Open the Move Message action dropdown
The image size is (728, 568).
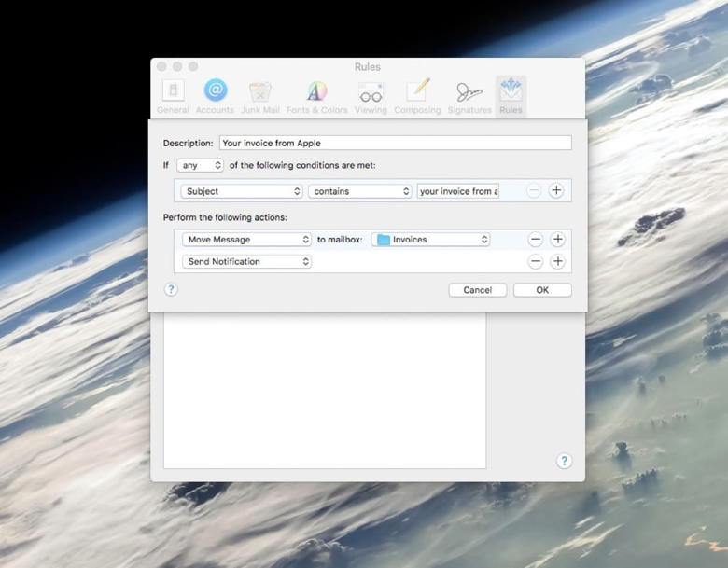pyautogui.click(x=246, y=240)
